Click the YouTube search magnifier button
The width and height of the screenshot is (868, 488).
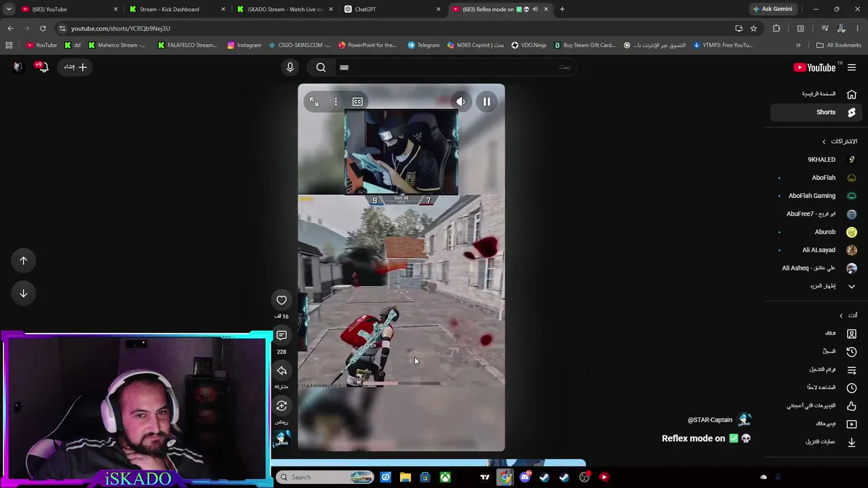(321, 67)
